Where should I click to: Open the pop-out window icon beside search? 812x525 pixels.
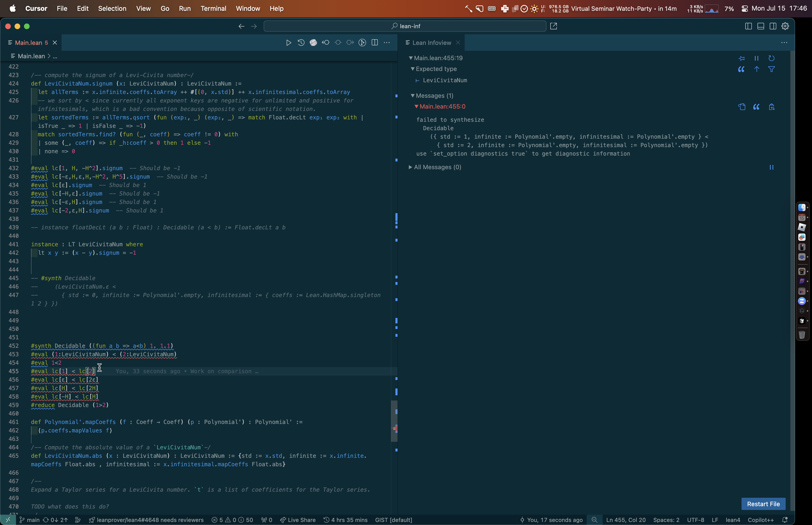553,26
